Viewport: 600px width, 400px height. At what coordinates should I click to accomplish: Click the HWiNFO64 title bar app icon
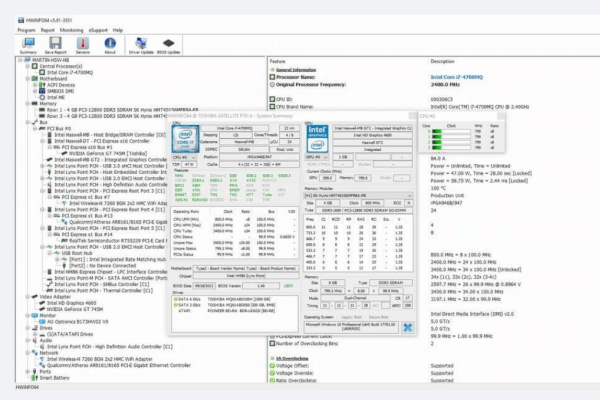[21, 20]
